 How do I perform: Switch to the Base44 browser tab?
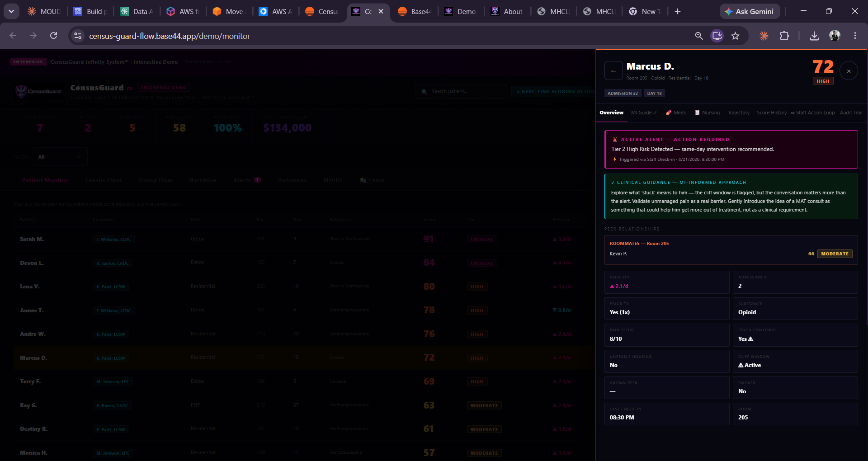(x=415, y=11)
